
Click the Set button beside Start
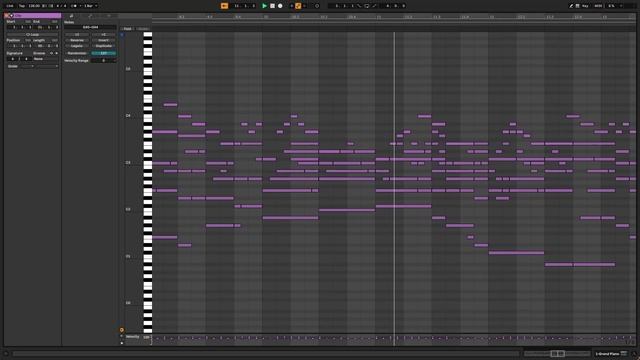click(28, 22)
